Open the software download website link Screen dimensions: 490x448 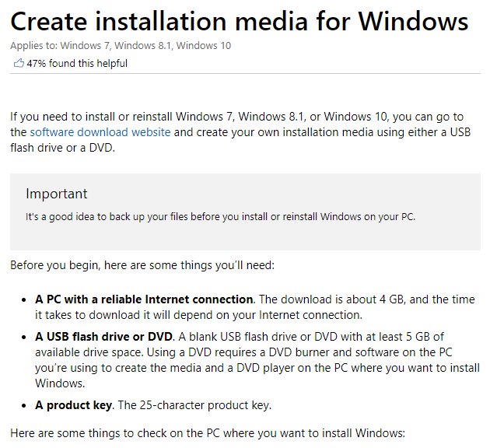(x=100, y=132)
